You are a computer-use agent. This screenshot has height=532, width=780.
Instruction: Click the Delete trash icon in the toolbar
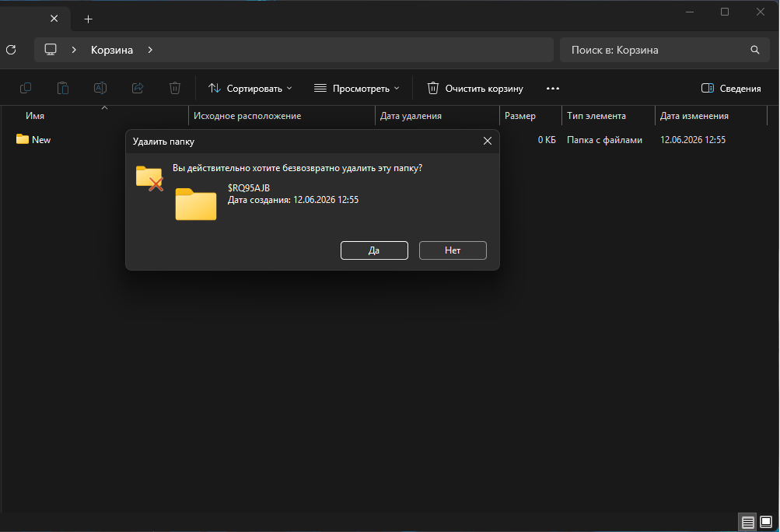pyautogui.click(x=175, y=88)
